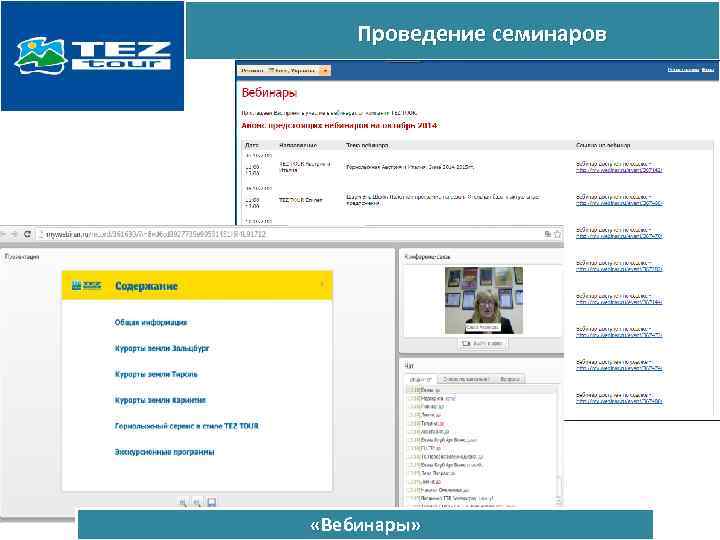This screenshot has width=720, height=540.
Task: Click the fifth webinar link in the right column
Action: (x=619, y=302)
